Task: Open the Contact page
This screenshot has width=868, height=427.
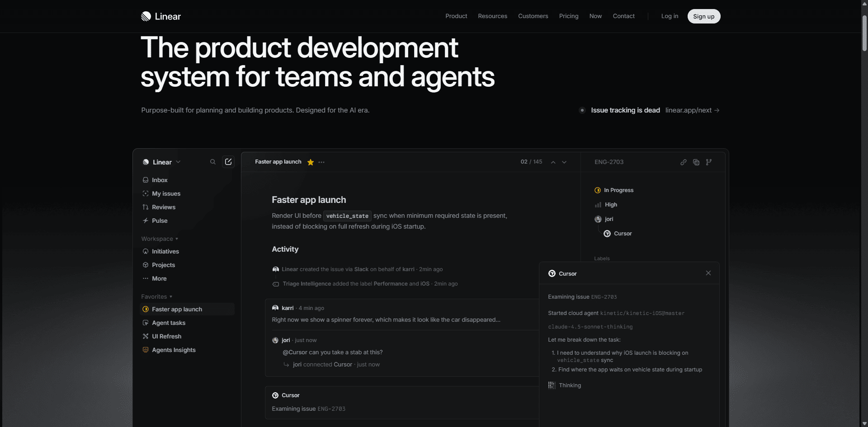Action: [x=623, y=16]
